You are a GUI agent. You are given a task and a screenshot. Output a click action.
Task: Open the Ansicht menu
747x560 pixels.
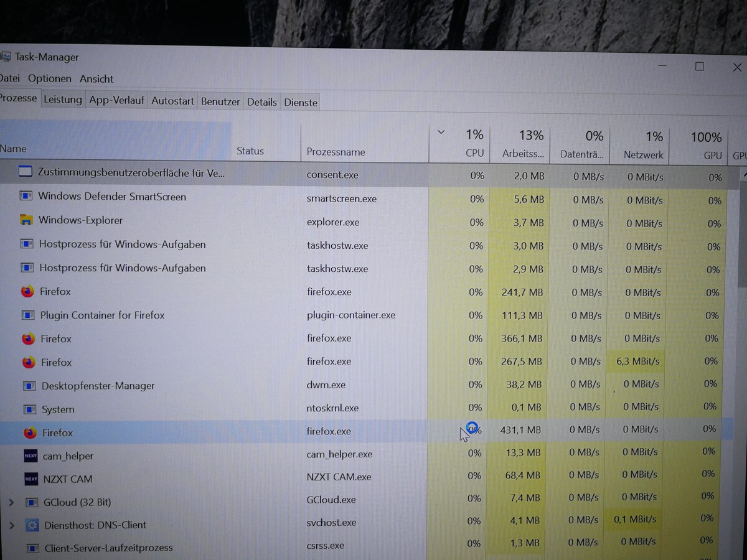click(96, 79)
